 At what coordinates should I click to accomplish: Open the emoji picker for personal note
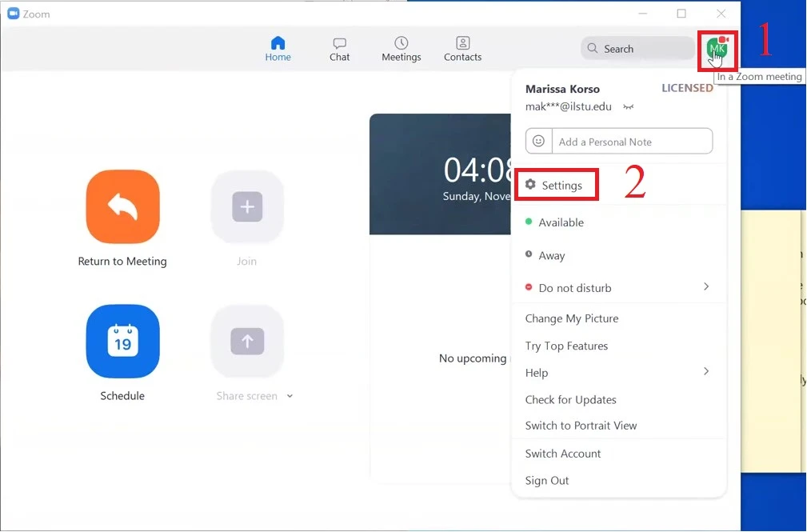tap(539, 142)
